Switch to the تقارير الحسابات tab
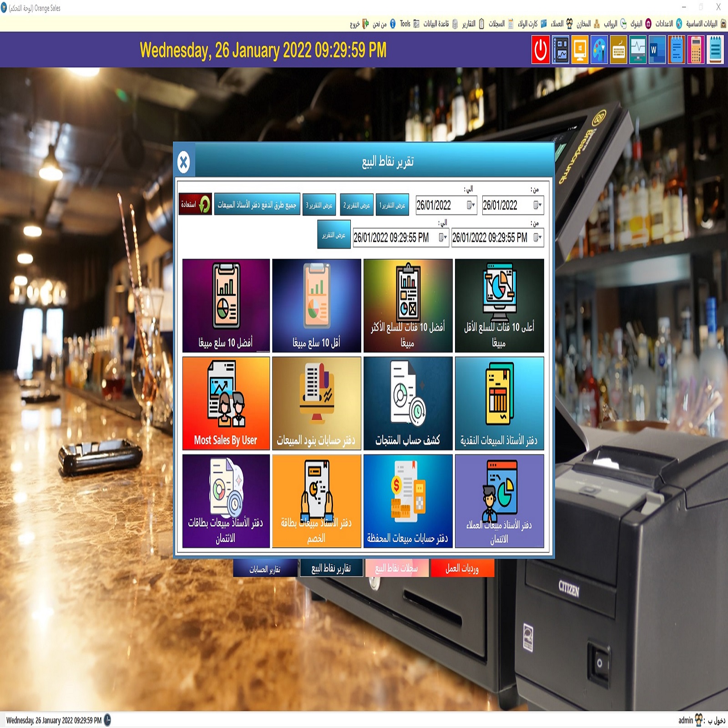Image resolution: width=728 pixels, height=728 pixels. pos(265,569)
